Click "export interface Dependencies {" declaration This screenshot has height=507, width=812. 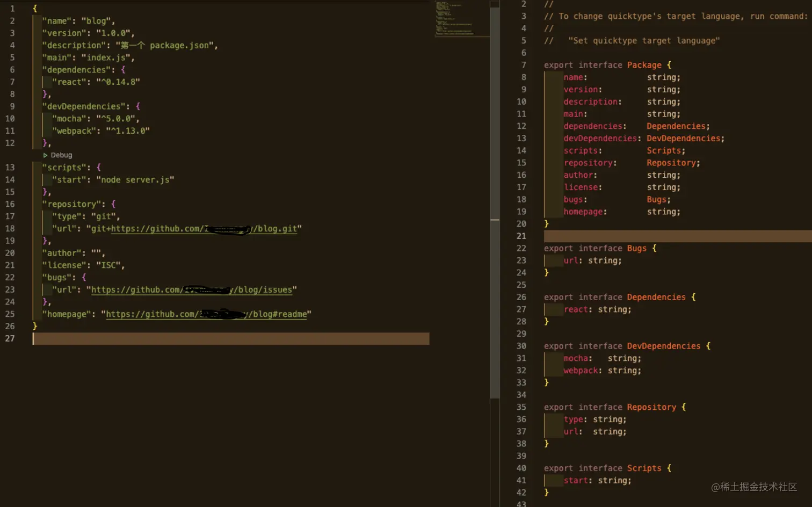point(620,297)
